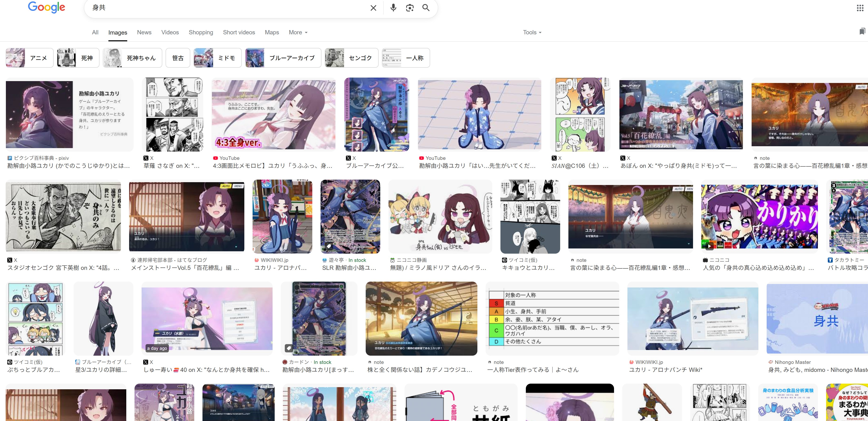Open Google apps grid icon
The image size is (868, 421).
pyautogui.click(x=860, y=8)
